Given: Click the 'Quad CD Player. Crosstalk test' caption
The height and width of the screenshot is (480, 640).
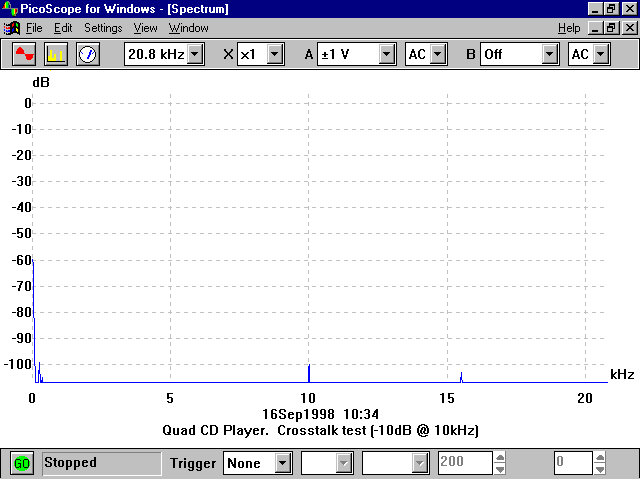Looking at the screenshot, I should pos(320,430).
